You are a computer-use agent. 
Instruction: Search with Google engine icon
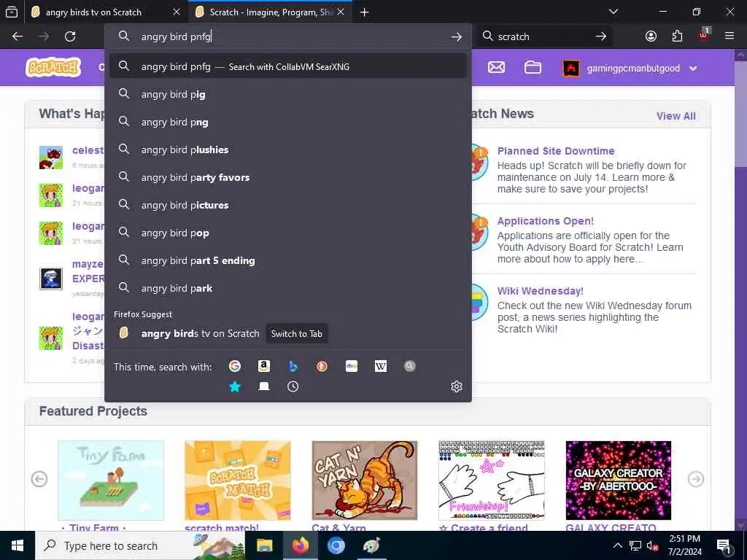point(234,366)
